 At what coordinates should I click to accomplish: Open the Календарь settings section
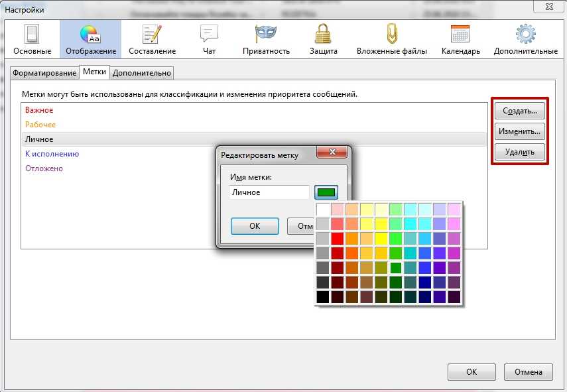[460, 40]
